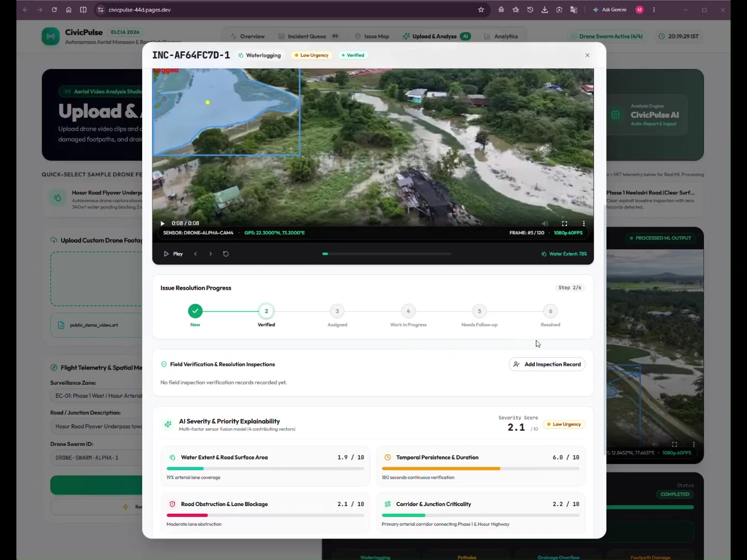Select step 6 Resolved

point(550,311)
